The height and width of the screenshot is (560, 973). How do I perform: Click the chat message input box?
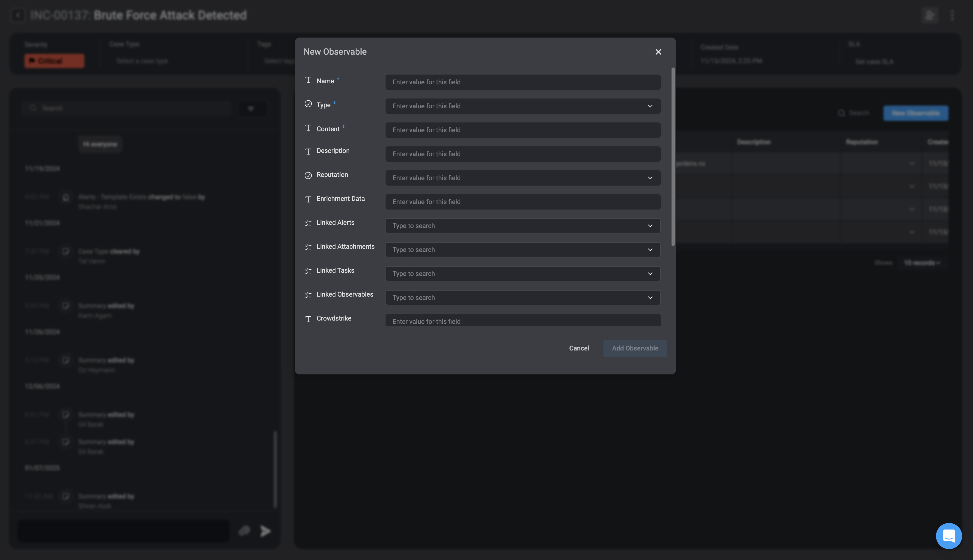point(123,531)
